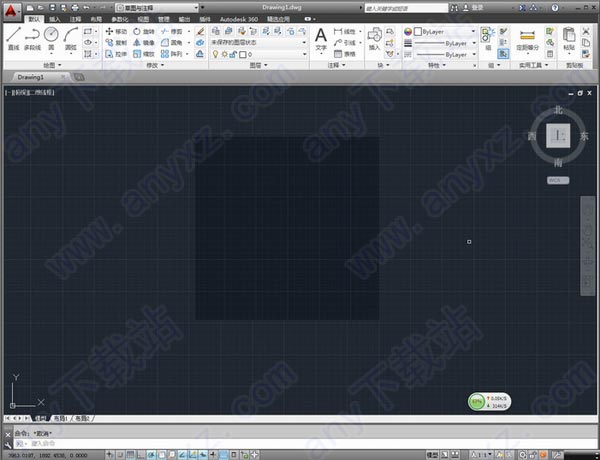Expand the Annotation (注释) panel
Screen dimensions: 600x460
[x=337, y=65]
